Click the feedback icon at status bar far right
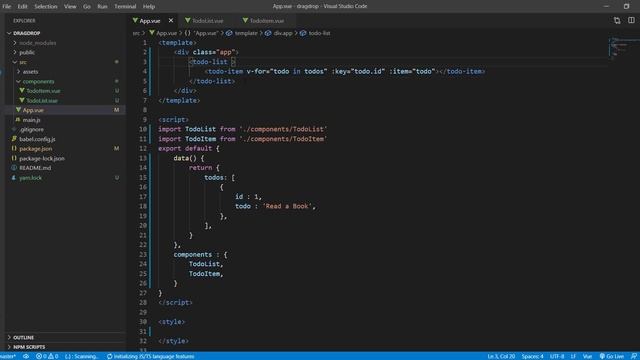Viewport: 640px width, 360px height. tap(633, 356)
